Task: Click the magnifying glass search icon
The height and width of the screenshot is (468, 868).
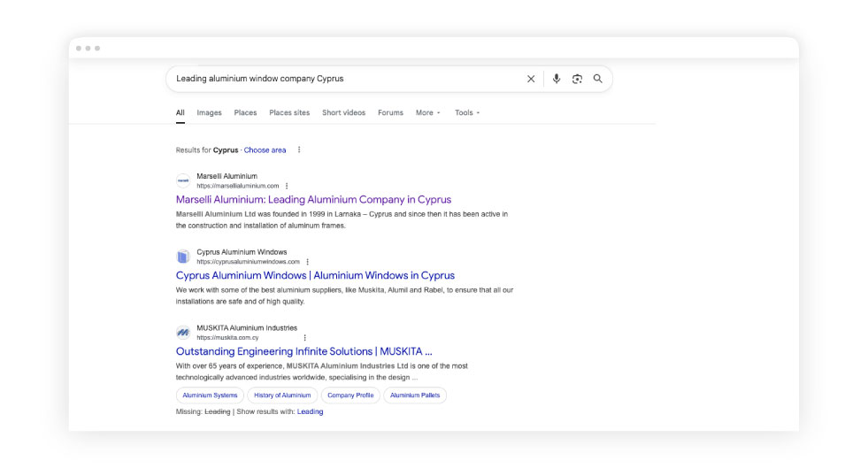Action: (x=598, y=79)
